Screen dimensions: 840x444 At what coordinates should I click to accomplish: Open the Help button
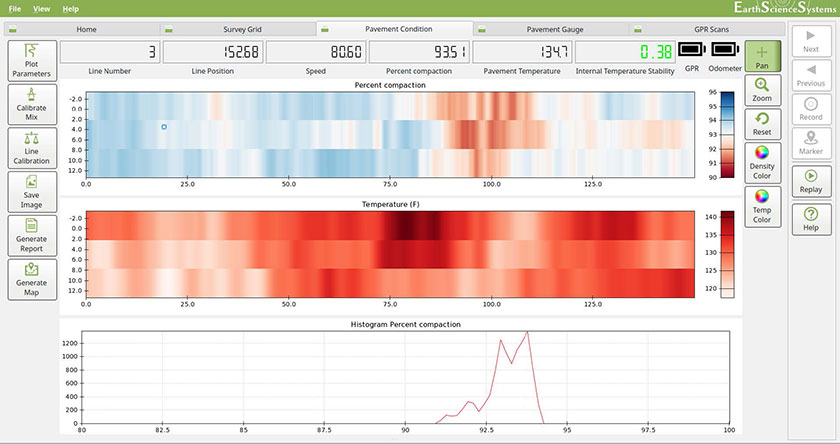point(811,220)
